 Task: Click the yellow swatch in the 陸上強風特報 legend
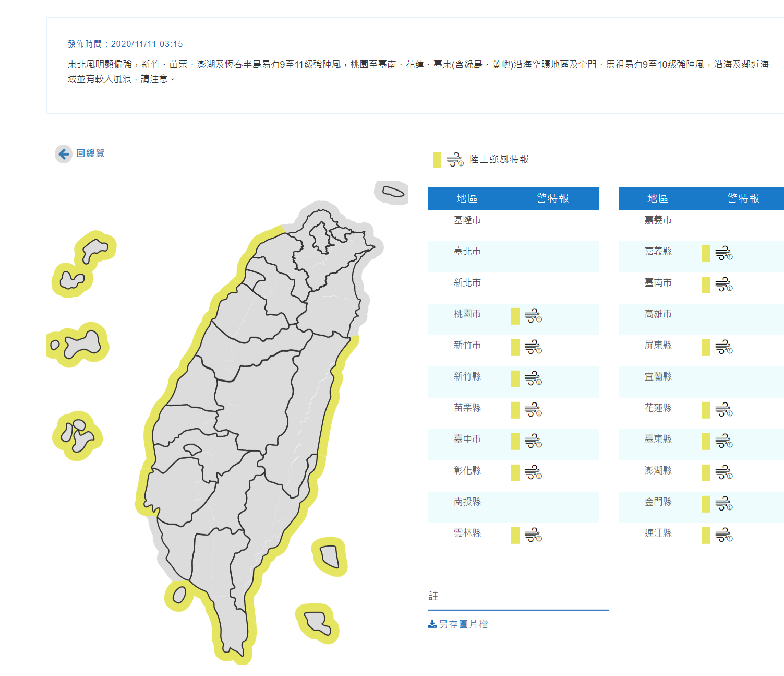tap(437, 160)
